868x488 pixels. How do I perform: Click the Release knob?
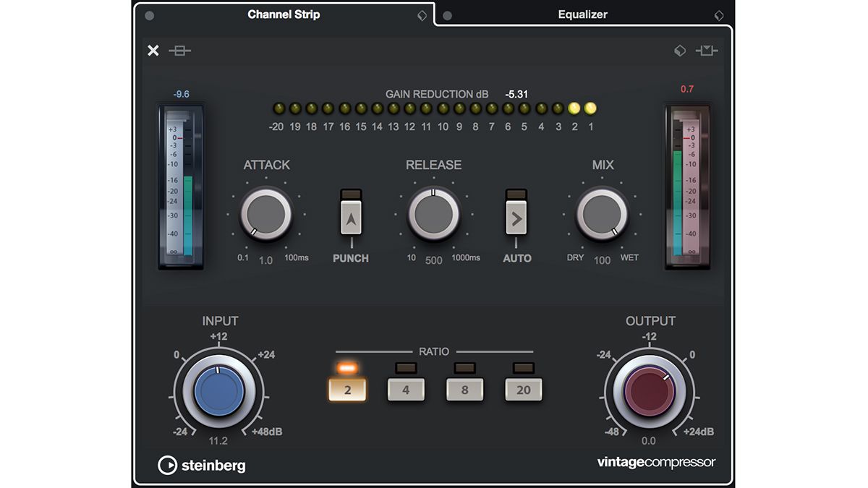[x=433, y=214]
